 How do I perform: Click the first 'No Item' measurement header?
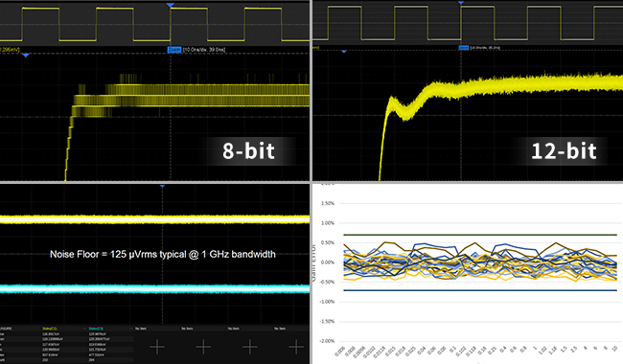141,329
